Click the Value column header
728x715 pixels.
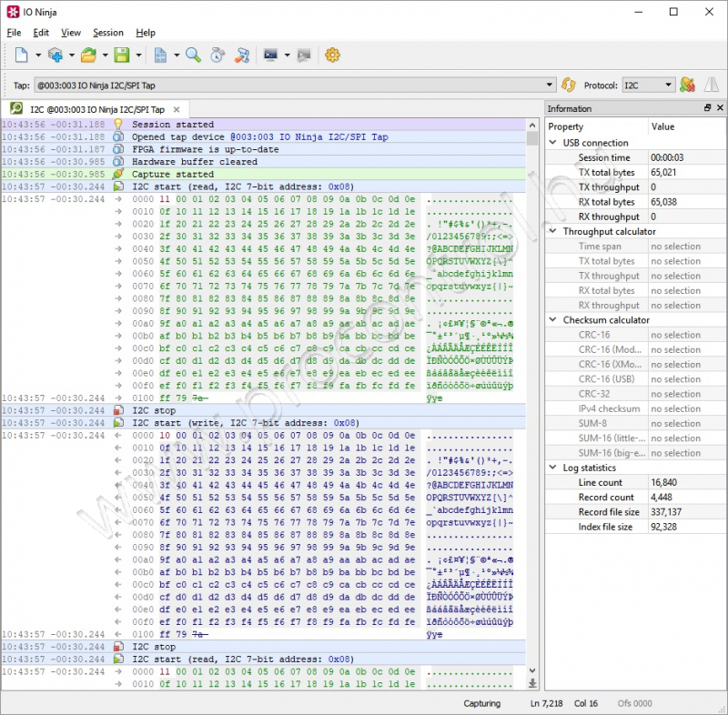pos(687,126)
